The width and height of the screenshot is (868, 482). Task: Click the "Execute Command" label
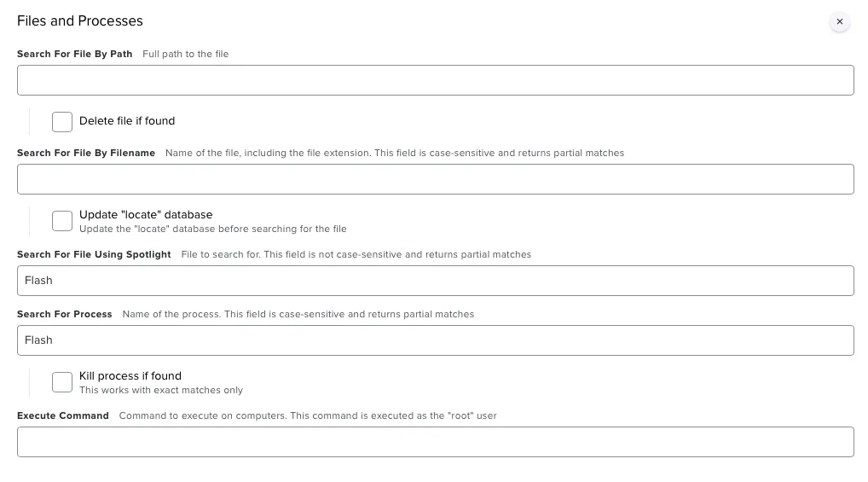[x=63, y=415]
